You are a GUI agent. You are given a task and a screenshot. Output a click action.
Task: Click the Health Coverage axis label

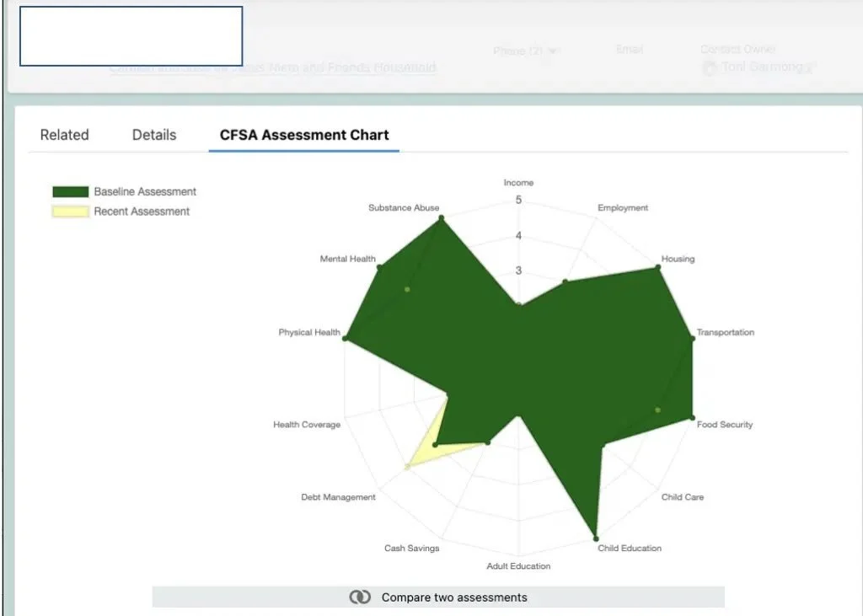tap(307, 425)
